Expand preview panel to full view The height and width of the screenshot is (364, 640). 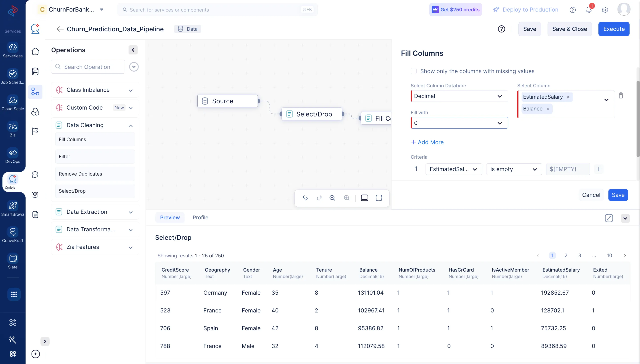[609, 218]
